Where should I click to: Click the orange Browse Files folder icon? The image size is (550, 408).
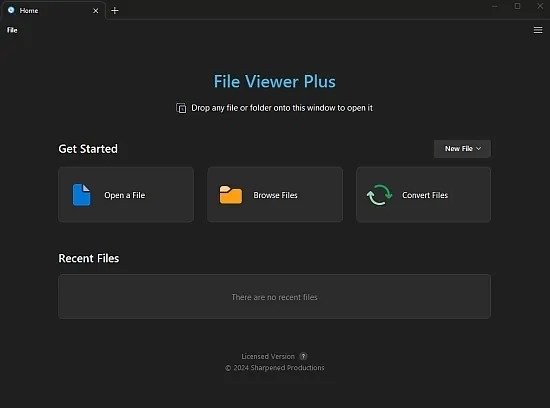[x=230, y=195]
